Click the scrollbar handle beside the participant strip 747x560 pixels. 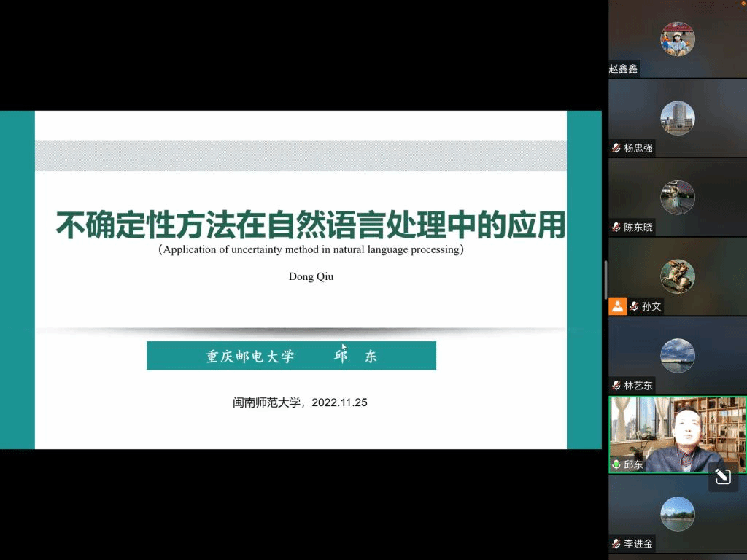[x=605, y=279]
